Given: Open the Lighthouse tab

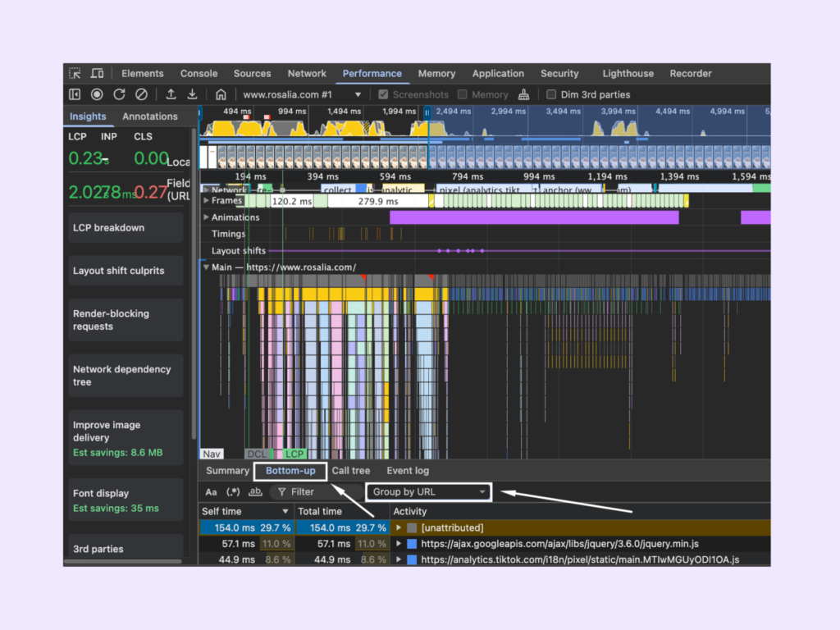Looking at the screenshot, I should tap(628, 73).
